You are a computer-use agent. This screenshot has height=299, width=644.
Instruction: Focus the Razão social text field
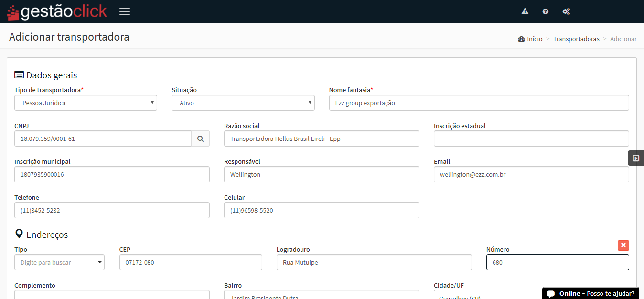[322, 139]
